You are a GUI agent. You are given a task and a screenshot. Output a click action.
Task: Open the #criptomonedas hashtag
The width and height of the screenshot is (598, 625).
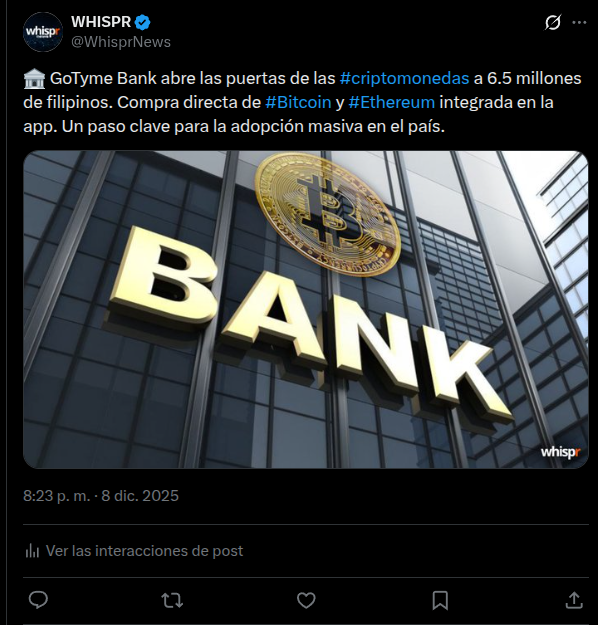coord(404,79)
